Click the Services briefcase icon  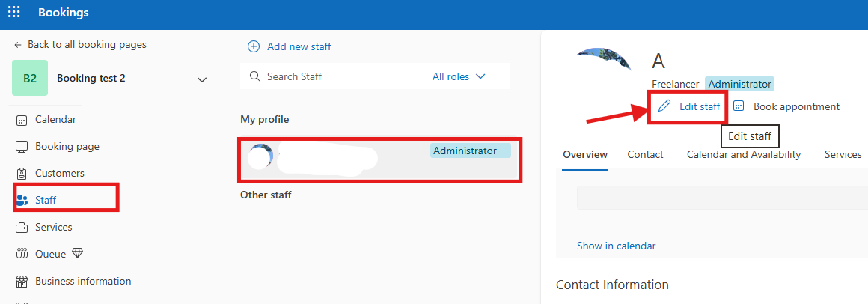coord(22,228)
